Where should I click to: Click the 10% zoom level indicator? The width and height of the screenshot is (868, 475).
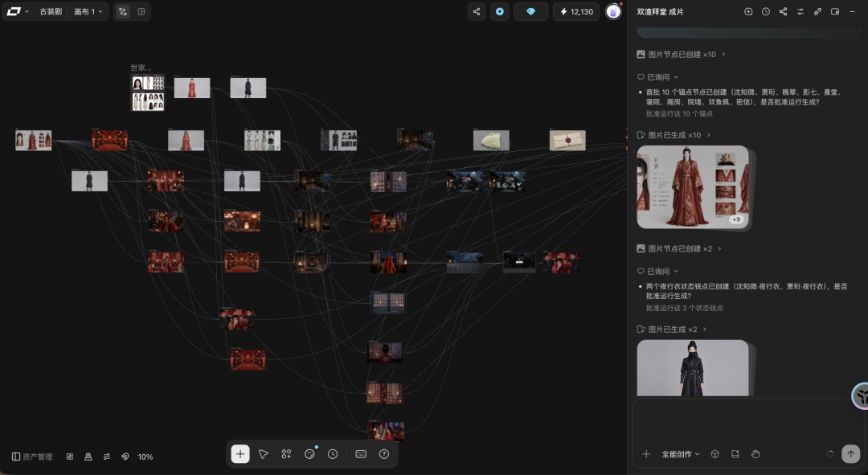[145, 457]
